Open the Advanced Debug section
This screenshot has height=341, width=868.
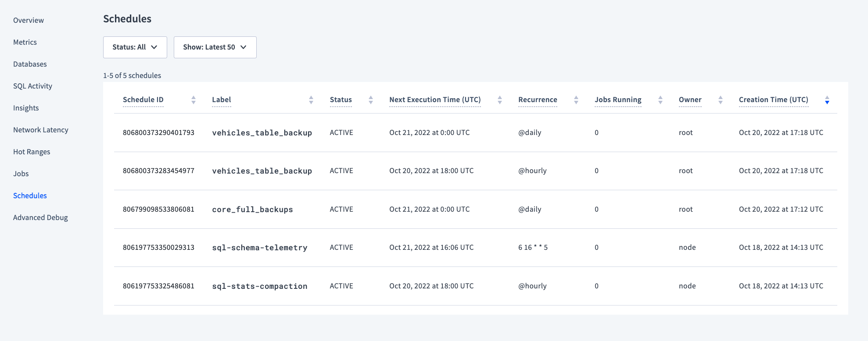tap(40, 217)
